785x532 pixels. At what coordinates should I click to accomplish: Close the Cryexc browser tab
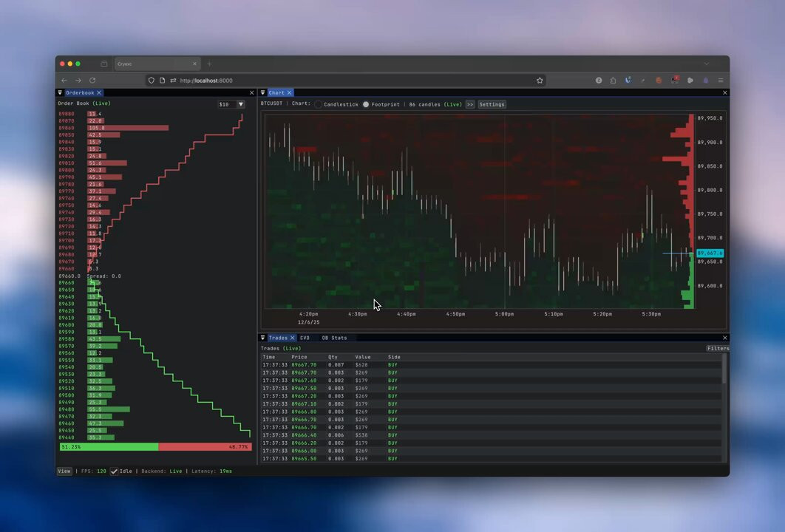point(194,64)
